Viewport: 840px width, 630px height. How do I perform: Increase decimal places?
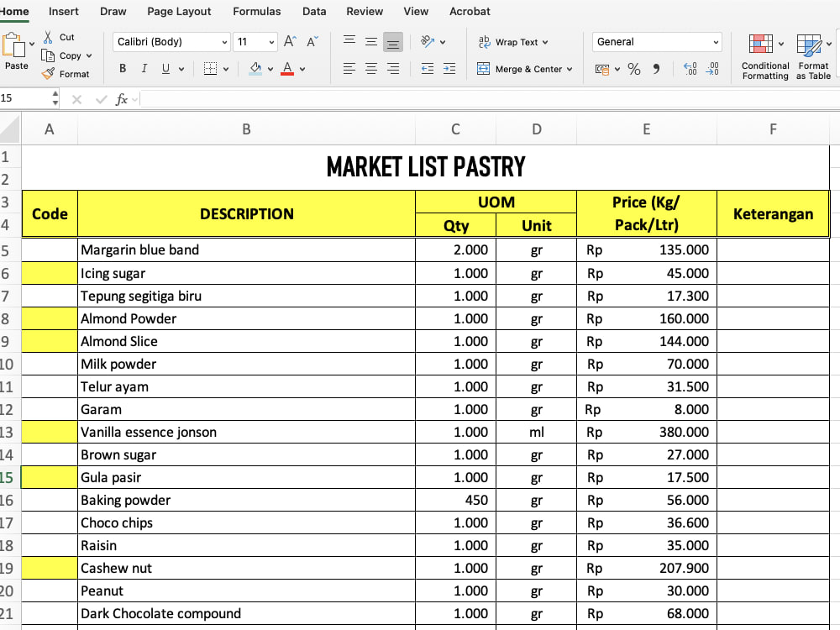click(690, 69)
